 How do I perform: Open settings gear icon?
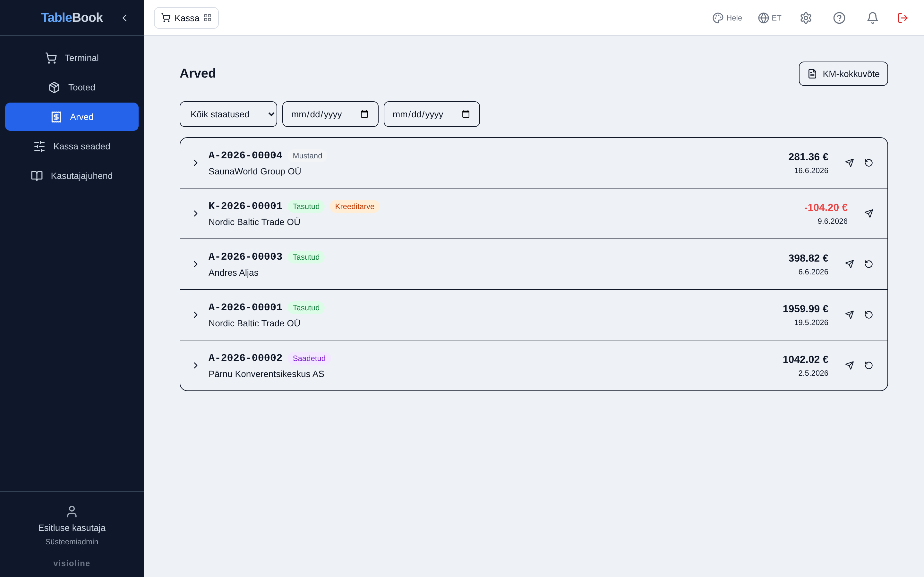click(806, 18)
